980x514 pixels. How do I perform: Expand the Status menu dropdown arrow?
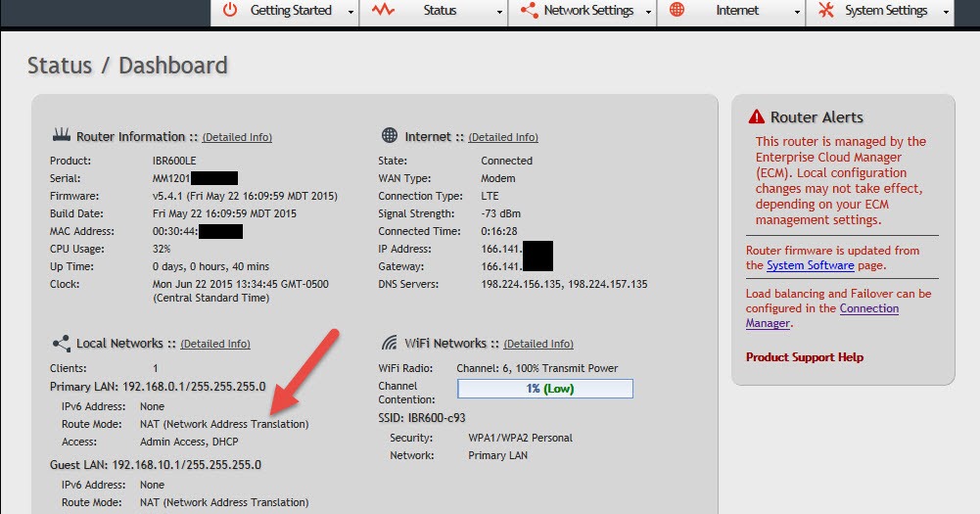pyautogui.click(x=499, y=12)
